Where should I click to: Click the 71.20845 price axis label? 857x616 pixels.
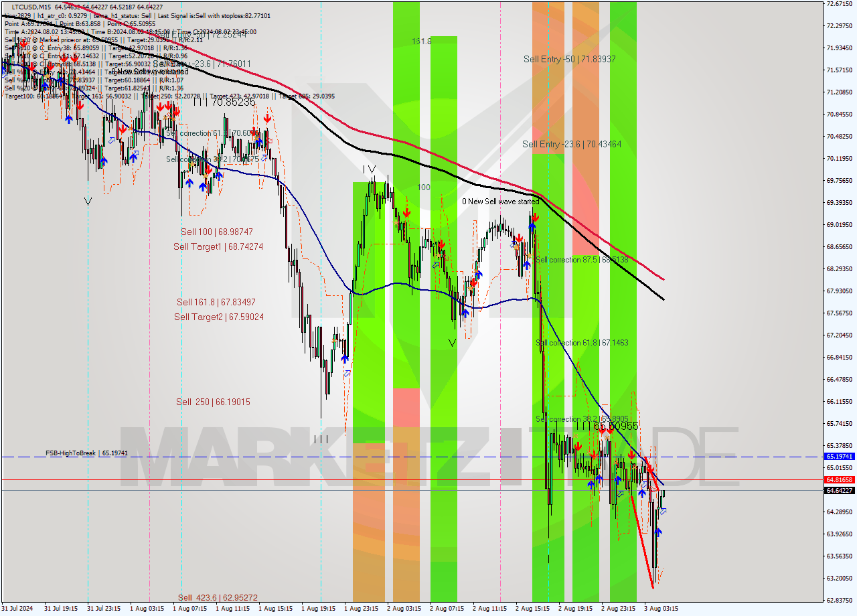pyautogui.click(x=839, y=92)
